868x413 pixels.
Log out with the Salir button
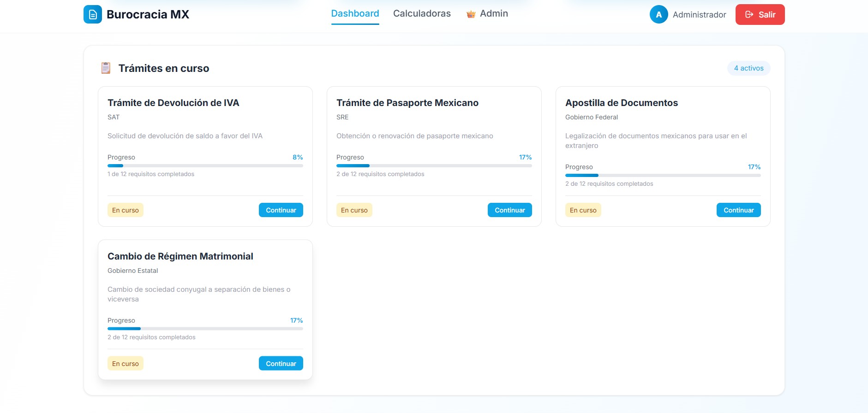pyautogui.click(x=760, y=14)
